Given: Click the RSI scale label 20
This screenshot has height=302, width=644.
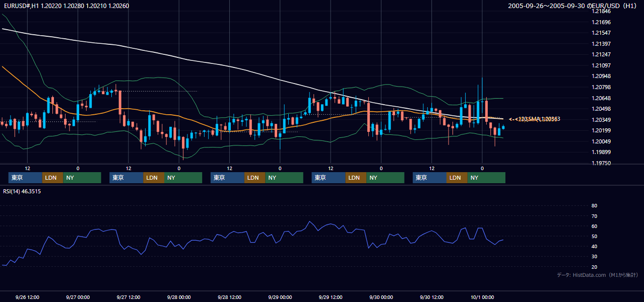Looking at the screenshot, I should [594, 267].
